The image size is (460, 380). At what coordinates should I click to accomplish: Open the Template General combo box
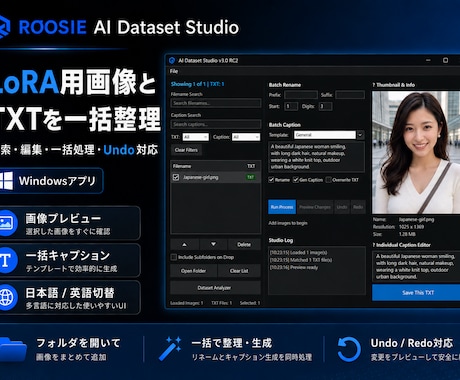(x=325, y=135)
